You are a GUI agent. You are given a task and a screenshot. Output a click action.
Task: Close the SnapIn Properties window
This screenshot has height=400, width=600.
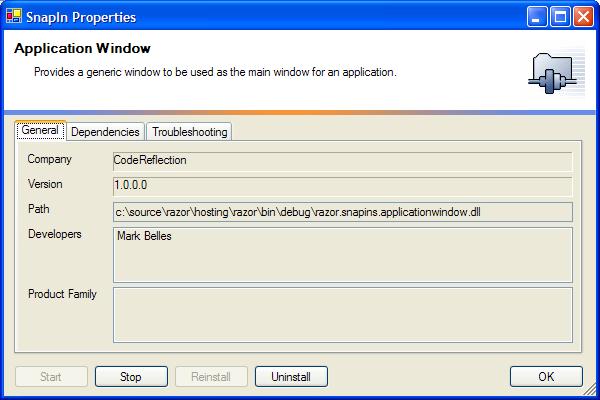(x=583, y=17)
